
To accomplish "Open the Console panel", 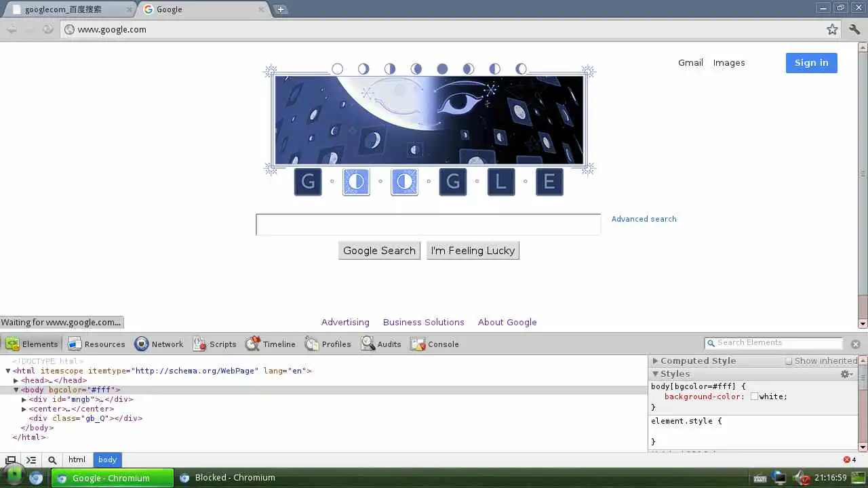I will click(435, 344).
